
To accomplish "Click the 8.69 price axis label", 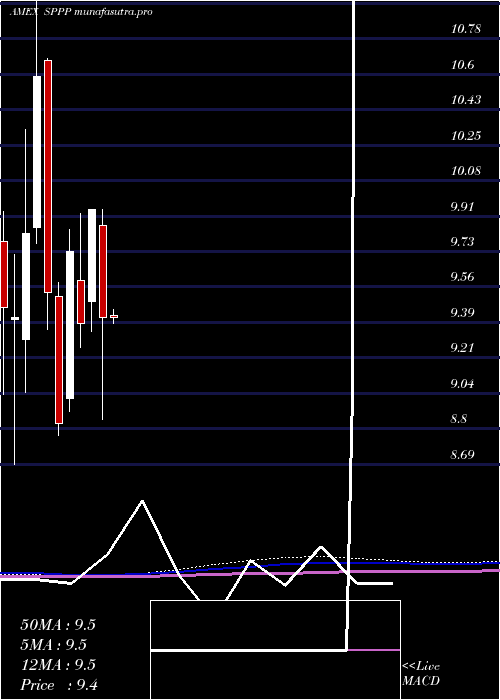I will point(462,455).
